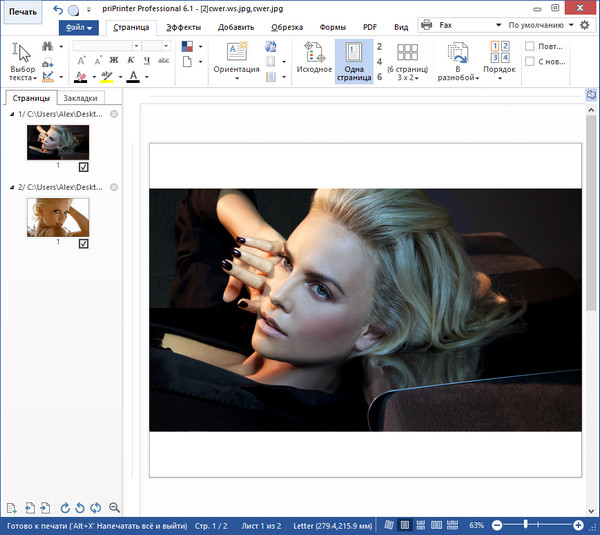600x535 pixels.
Task: Enable the С нов... checkbox
Action: 530,62
